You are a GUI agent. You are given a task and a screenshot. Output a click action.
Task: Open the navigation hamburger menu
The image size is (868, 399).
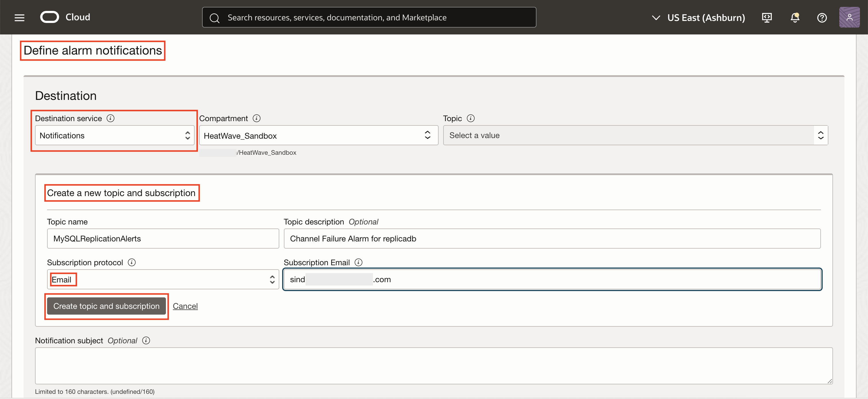(x=19, y=17)
